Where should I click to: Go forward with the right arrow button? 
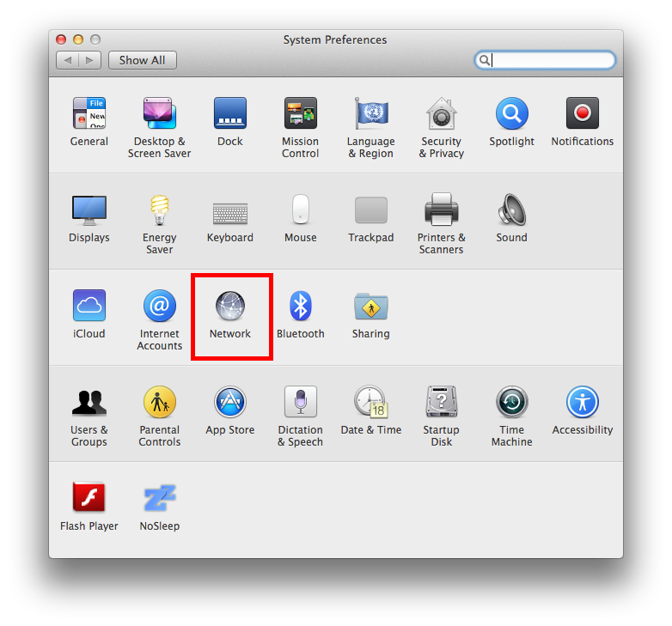point(89,60)
